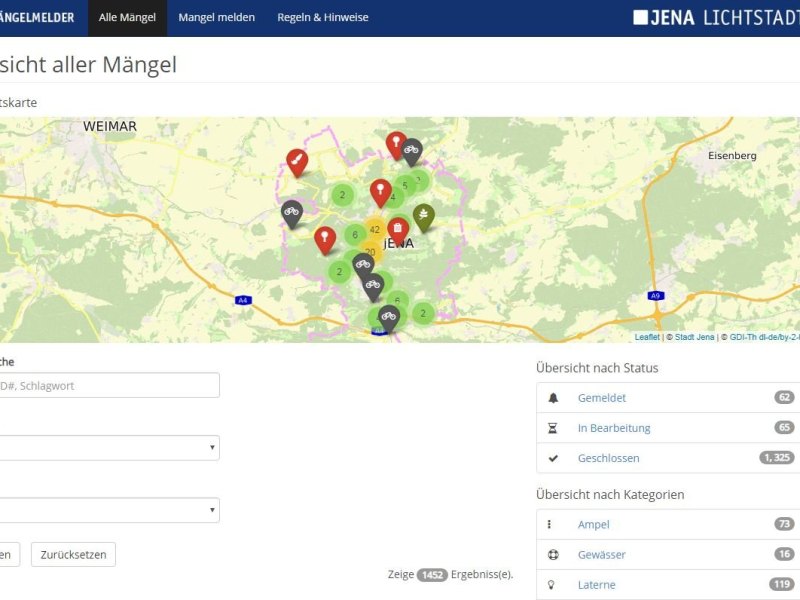Show the Gewässer category

coord(602,555)
